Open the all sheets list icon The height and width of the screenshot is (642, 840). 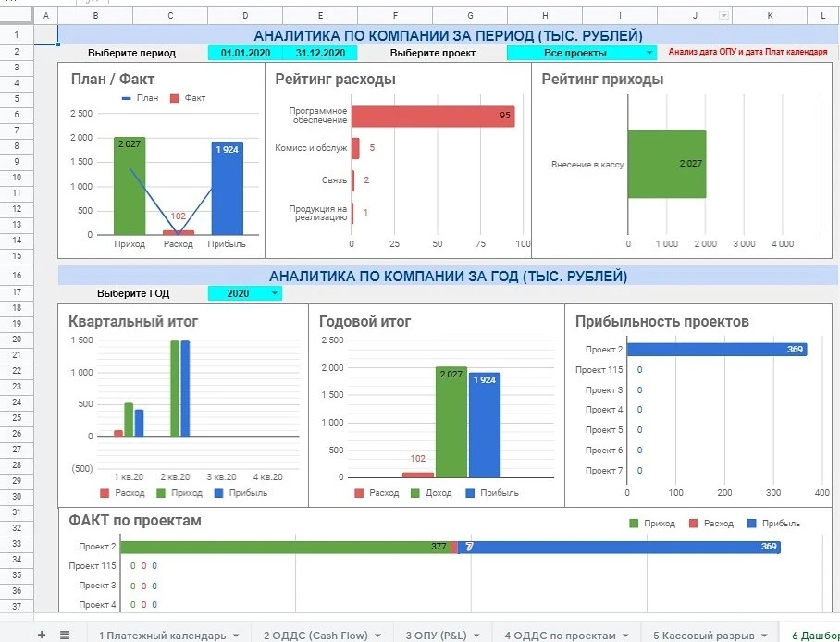65,635
